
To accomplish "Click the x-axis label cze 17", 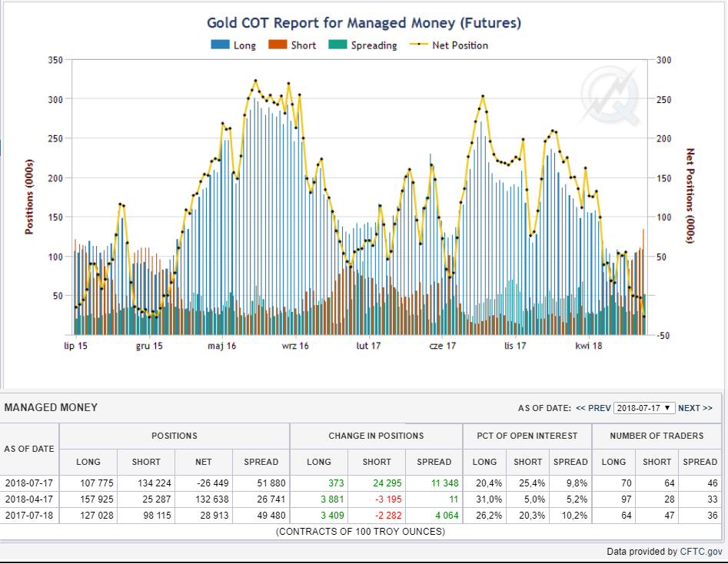I will pyautogui.click(x=443, y=346).
